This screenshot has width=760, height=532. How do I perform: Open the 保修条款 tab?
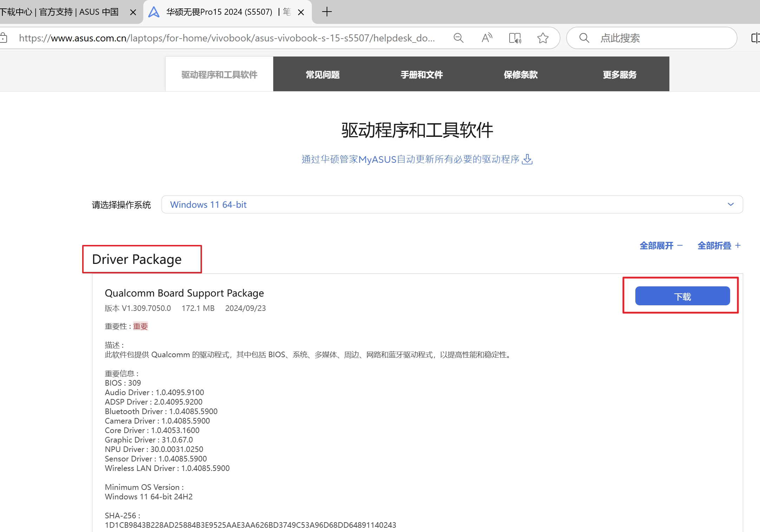tap(520, 75)
